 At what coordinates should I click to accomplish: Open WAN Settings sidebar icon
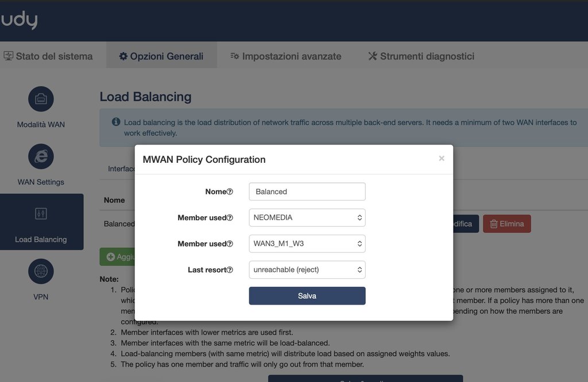[41, 157]
